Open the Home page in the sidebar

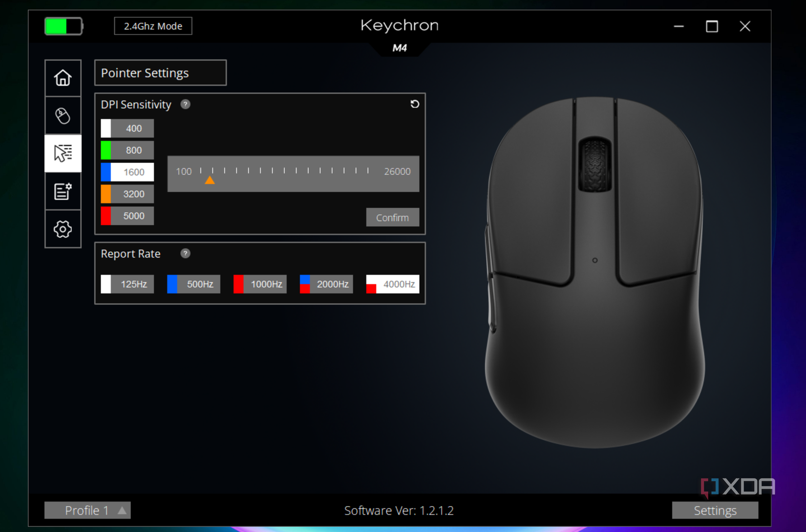pyautogui.click(x=63, y=78)
